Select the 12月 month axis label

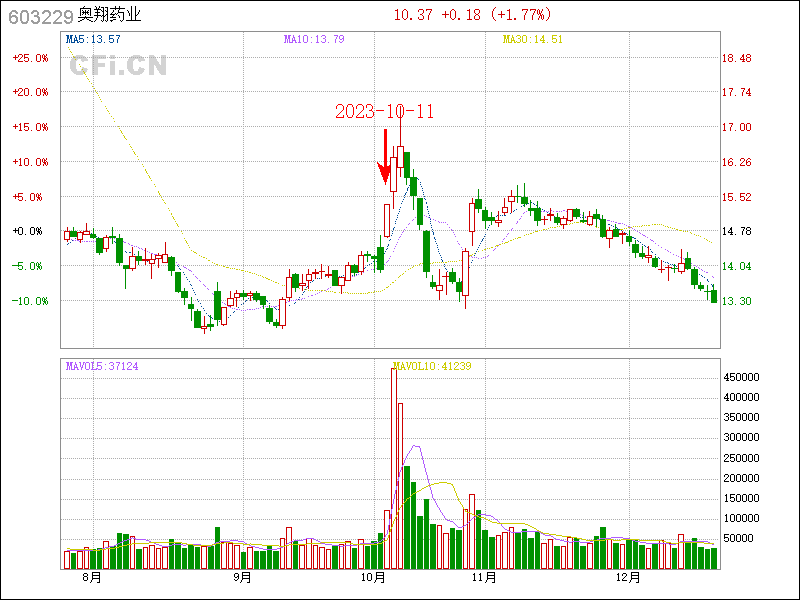(627, 577)
